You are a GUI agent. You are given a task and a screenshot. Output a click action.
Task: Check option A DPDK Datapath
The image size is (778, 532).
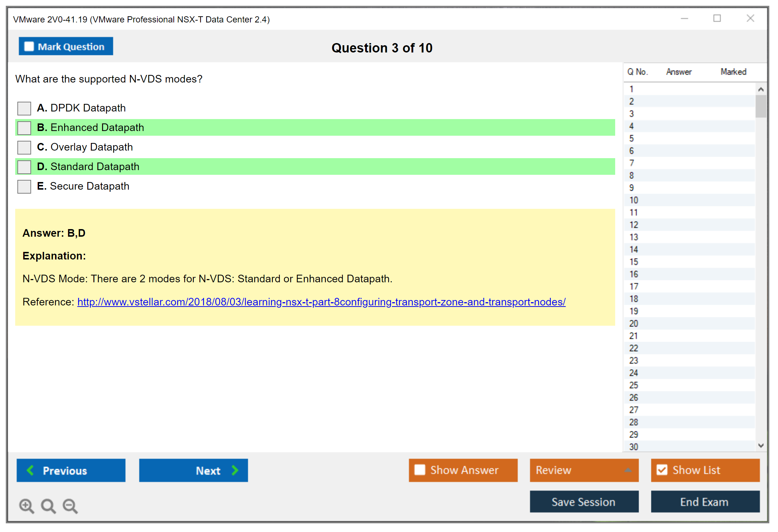(x=24, y=108)
